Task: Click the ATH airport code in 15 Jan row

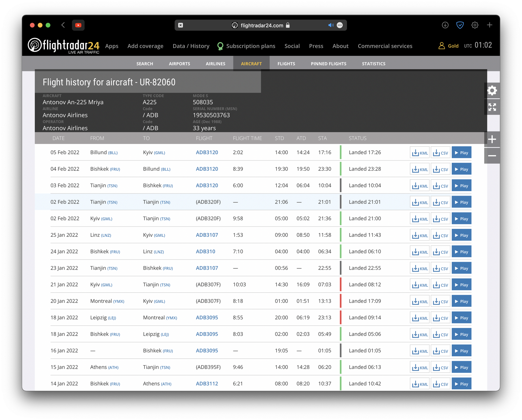Action: (x=113, y=367)
